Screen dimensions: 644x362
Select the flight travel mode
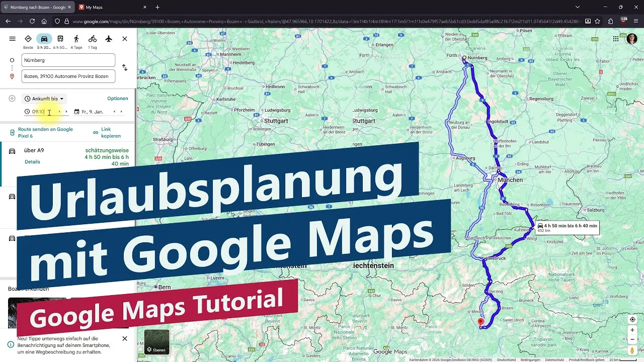[109, 39]
